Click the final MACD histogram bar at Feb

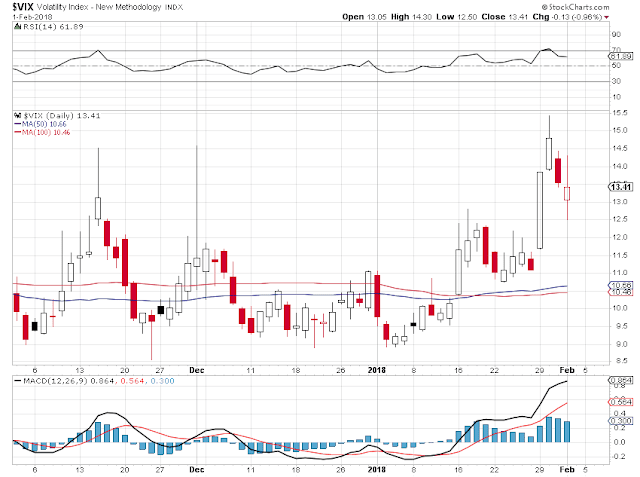point(567,432)
